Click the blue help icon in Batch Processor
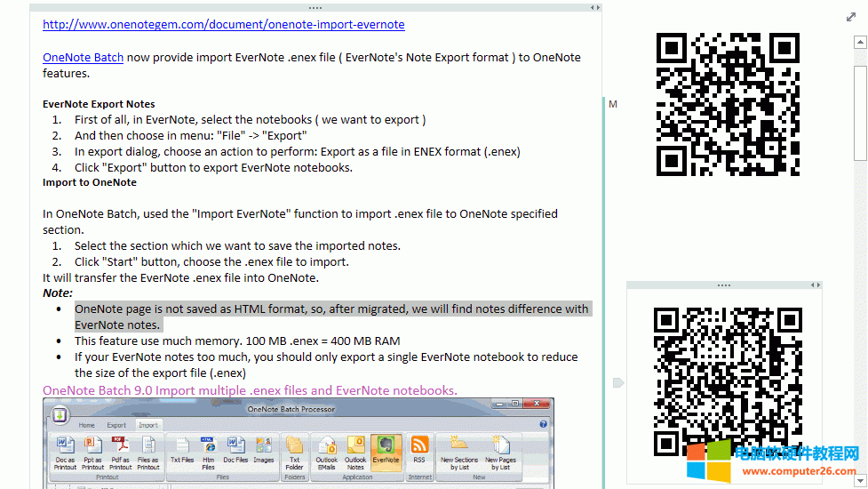The image size is (868, 489). [544, 424]
